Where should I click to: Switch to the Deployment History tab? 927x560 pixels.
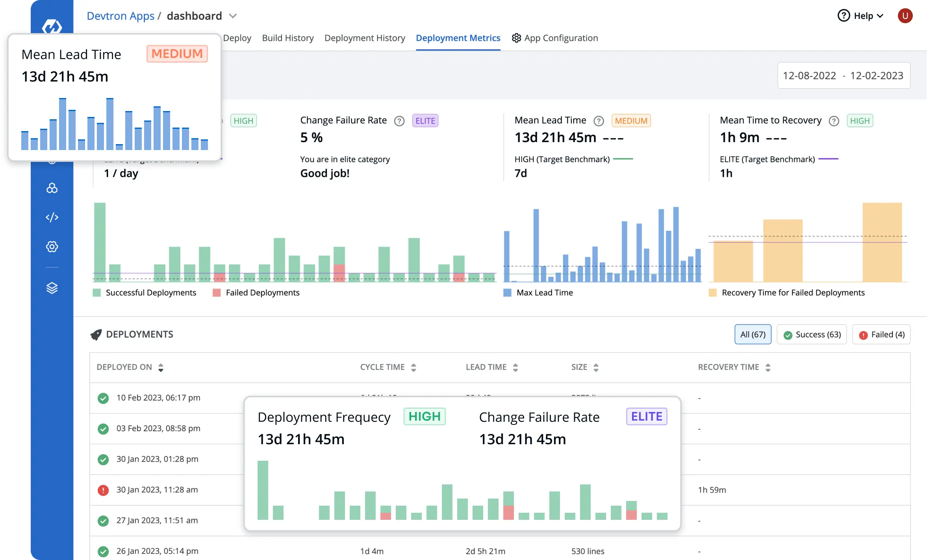[365, 38]
